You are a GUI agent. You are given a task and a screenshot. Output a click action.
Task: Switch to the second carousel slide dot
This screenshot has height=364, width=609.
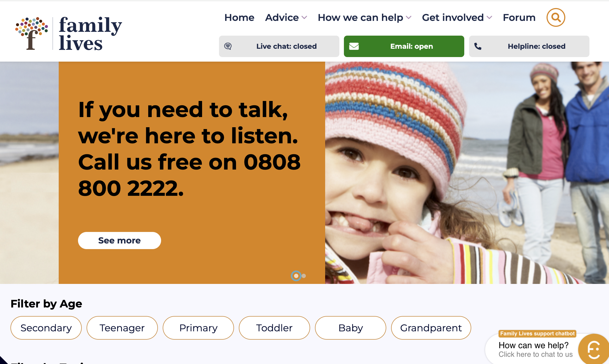[304, 276]
